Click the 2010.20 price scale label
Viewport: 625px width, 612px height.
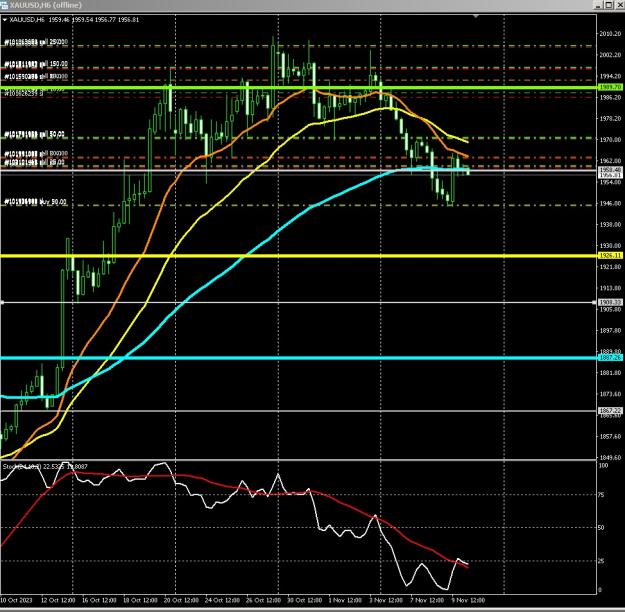coord(610,33)
